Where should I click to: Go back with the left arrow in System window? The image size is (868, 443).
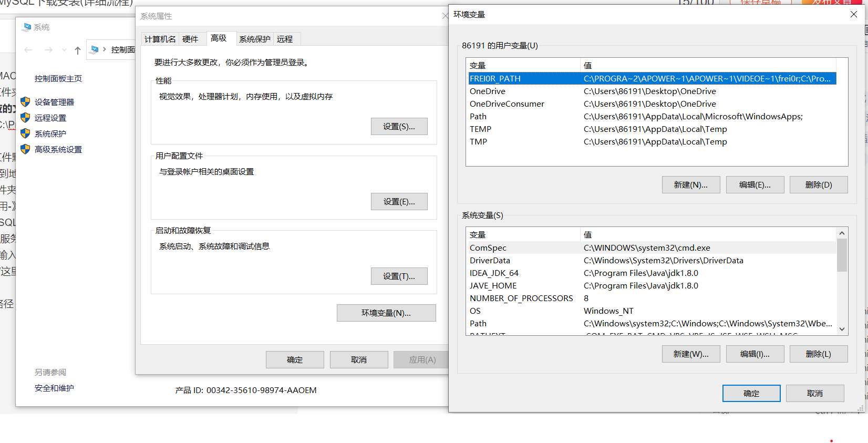click(x=28, y=50)
